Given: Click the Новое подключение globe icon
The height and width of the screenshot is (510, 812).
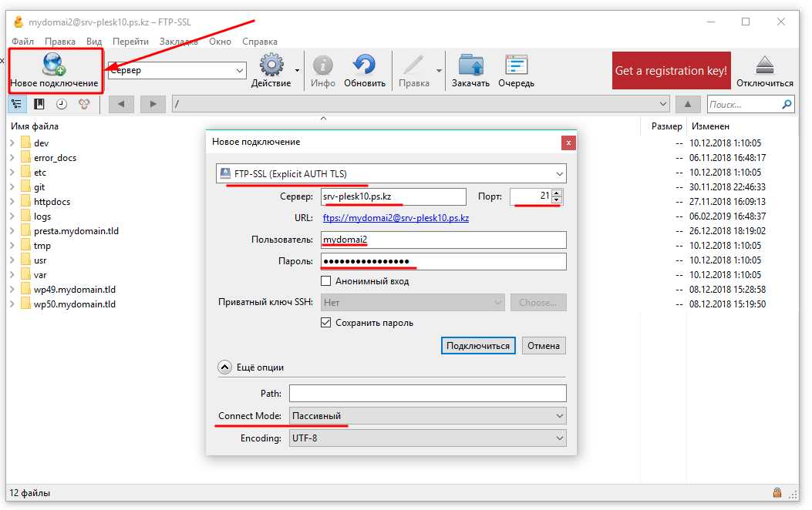Looking at the screenshot, I should [x=54, y=64].
